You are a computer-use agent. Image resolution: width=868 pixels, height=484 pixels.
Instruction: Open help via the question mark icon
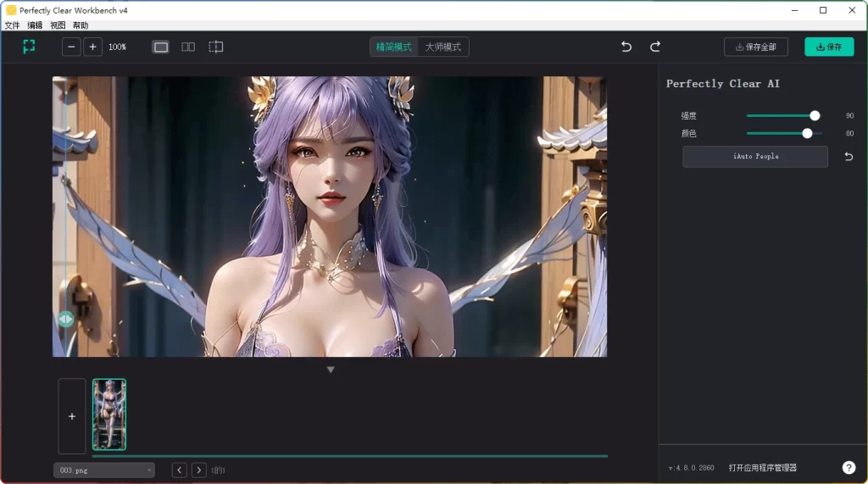point(849,468)
